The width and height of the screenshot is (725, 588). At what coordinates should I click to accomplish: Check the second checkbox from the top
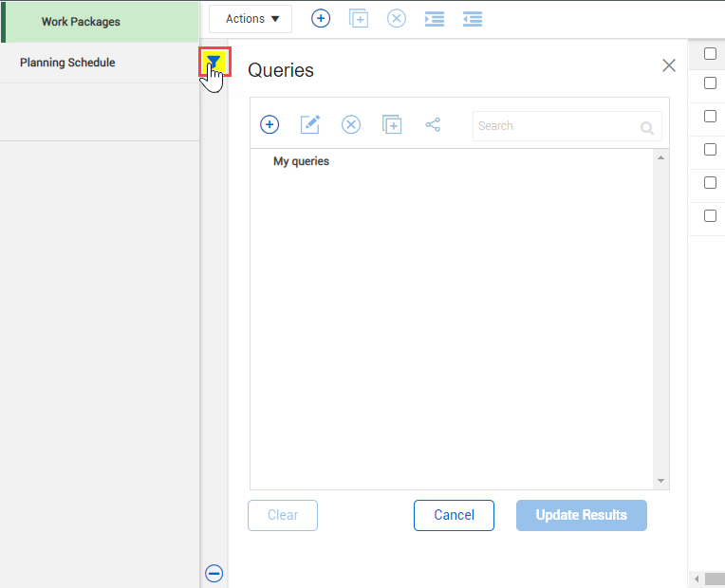pyautogui.click(x=710, y=83)
